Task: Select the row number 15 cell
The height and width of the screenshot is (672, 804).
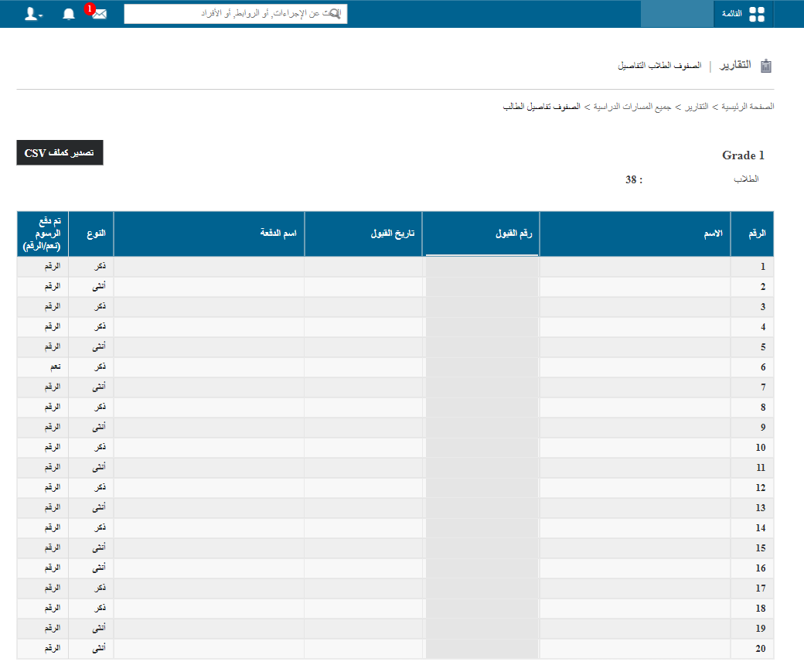Action: click(x=751, y=547)
